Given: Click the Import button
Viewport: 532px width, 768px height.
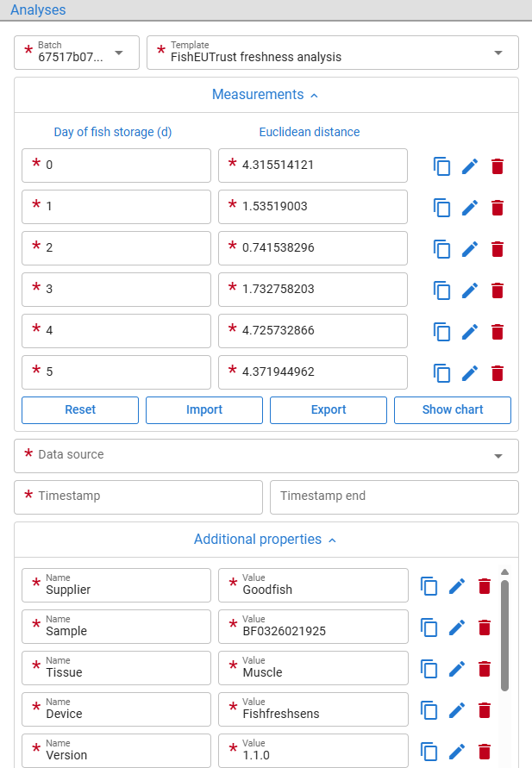Looking at the screenshot, I should [x=204, y=410].
